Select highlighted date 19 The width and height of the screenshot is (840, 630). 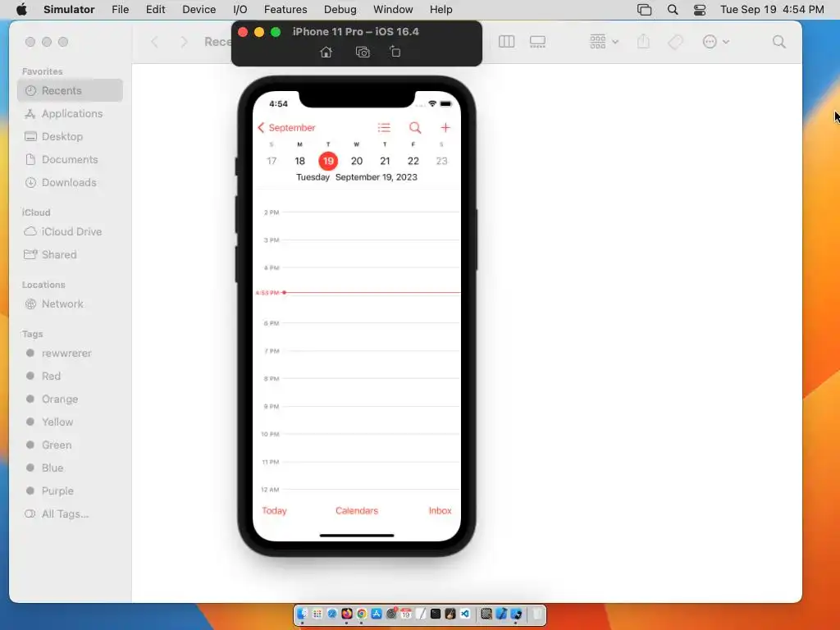click(x=328, y=161)
